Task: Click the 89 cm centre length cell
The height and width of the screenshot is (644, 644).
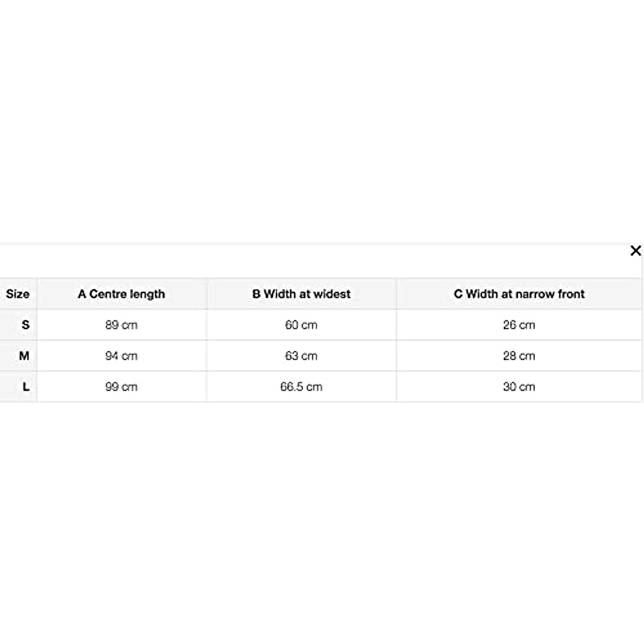Action: (x=121, y=325)
